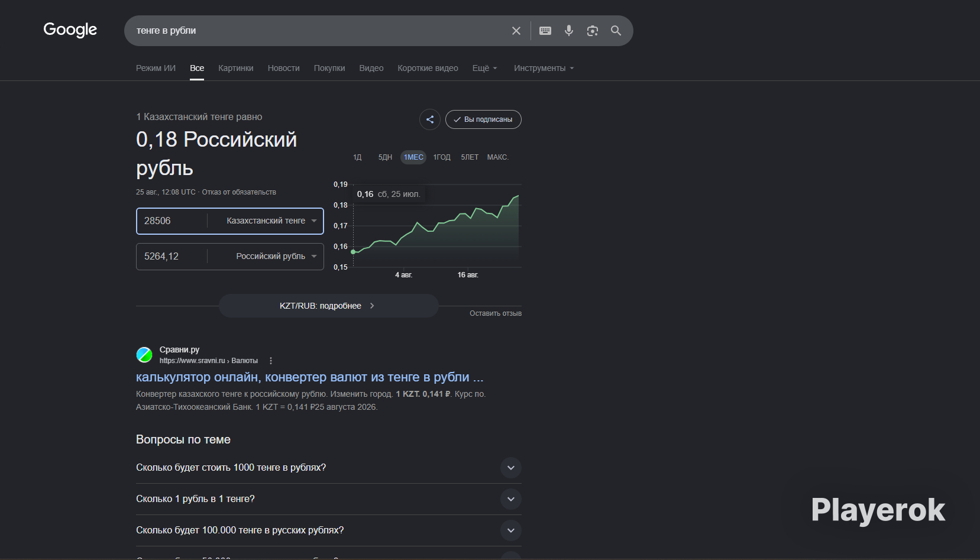This screenshot has width=980, height=560.
Task: Open the Картинки tab
Action: 236,68
